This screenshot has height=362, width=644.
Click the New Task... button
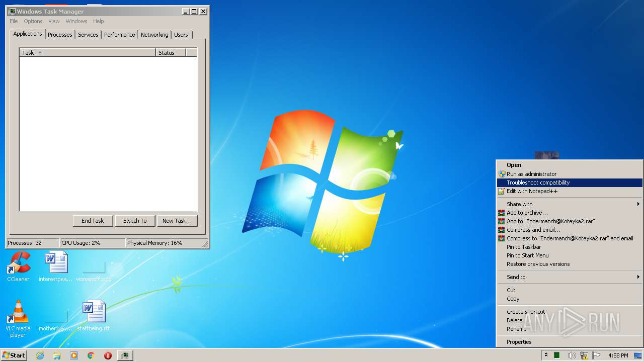pyautogui.click(x=177, y=221)
